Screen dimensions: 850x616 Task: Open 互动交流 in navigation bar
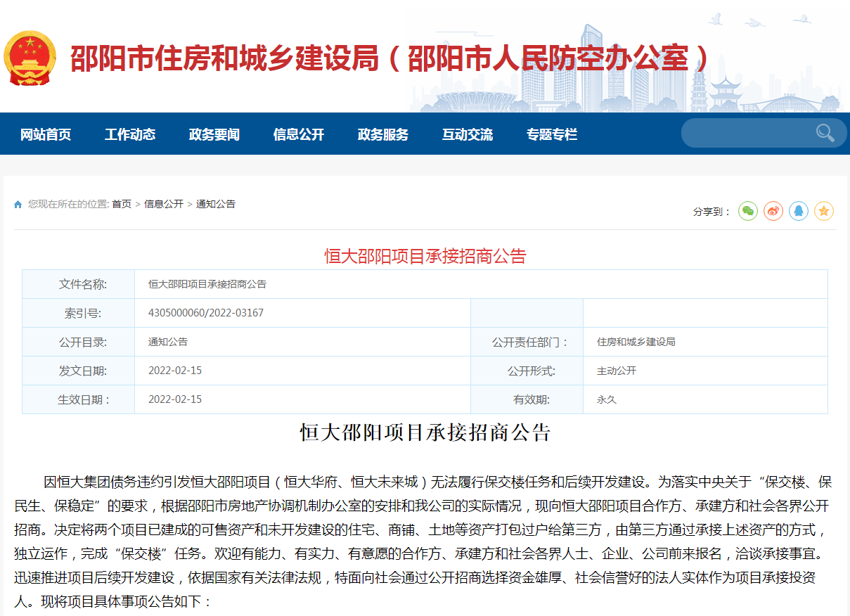(x=468, y=134)
